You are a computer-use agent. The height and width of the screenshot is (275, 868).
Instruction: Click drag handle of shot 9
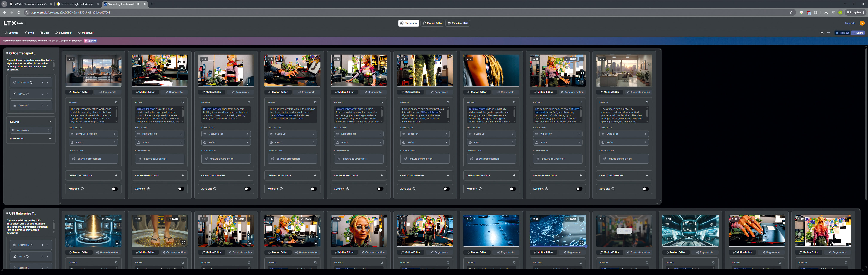[x=601, y=59]
